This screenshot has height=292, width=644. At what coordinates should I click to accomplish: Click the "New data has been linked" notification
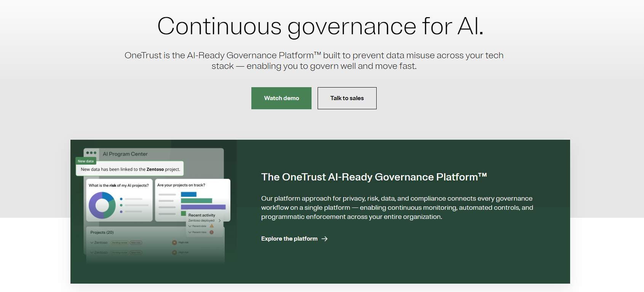tap(130, 169)
